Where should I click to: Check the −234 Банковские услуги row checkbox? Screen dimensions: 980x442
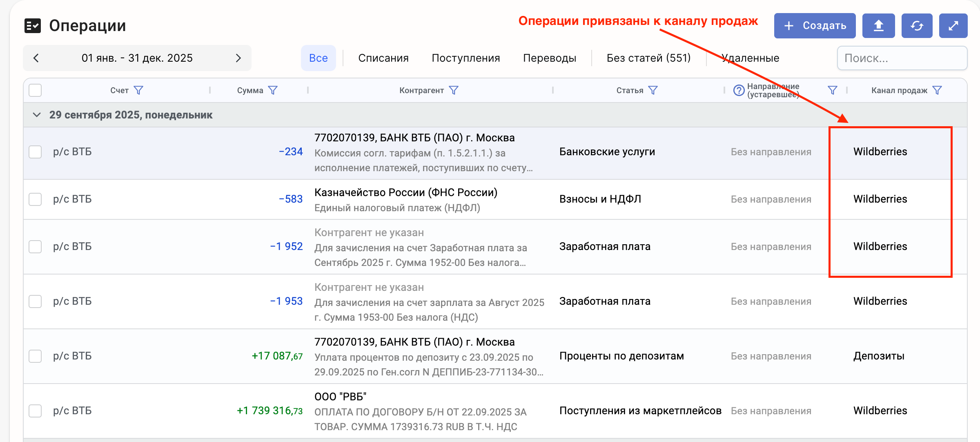pos(36,152)
